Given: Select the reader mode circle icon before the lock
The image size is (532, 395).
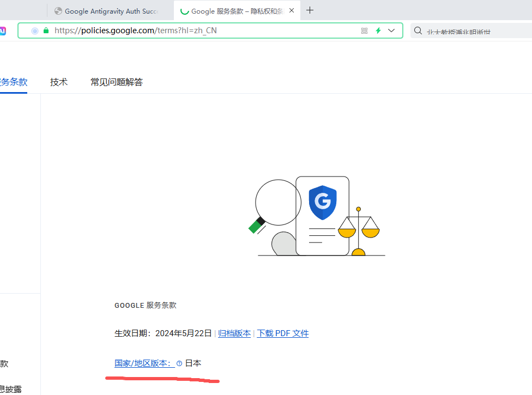Looking at the screenshot, I should pyautogui.click(x=34, y=31).
